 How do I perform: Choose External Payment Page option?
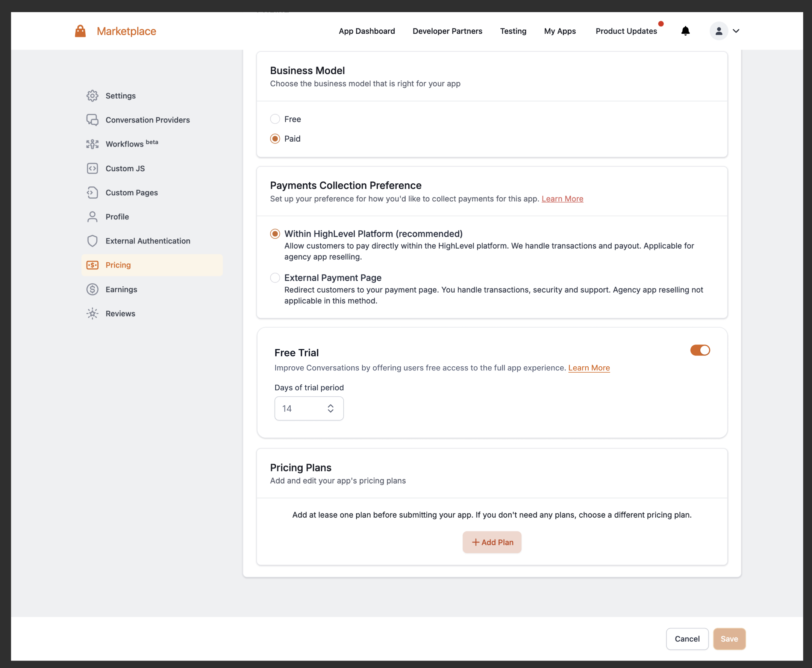[x=275, y=278]
